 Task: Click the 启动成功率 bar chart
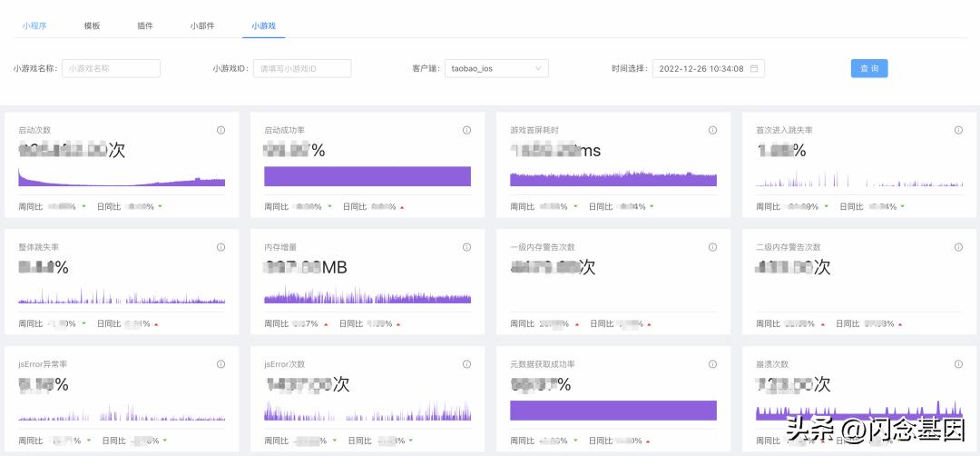[x=367, y=176]
